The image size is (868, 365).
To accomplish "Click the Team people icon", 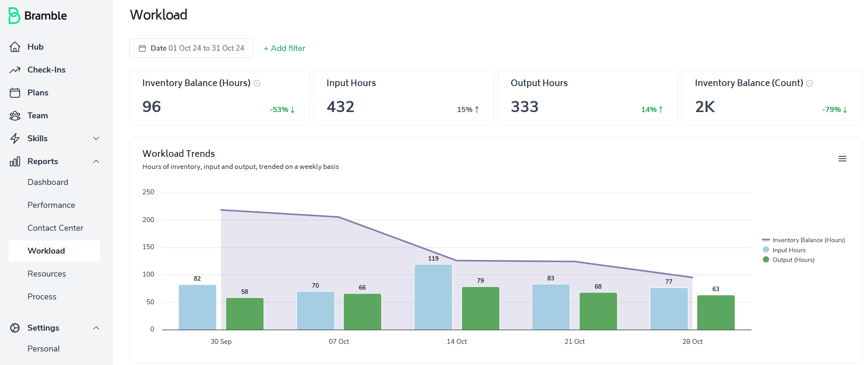I will (15, 116).
